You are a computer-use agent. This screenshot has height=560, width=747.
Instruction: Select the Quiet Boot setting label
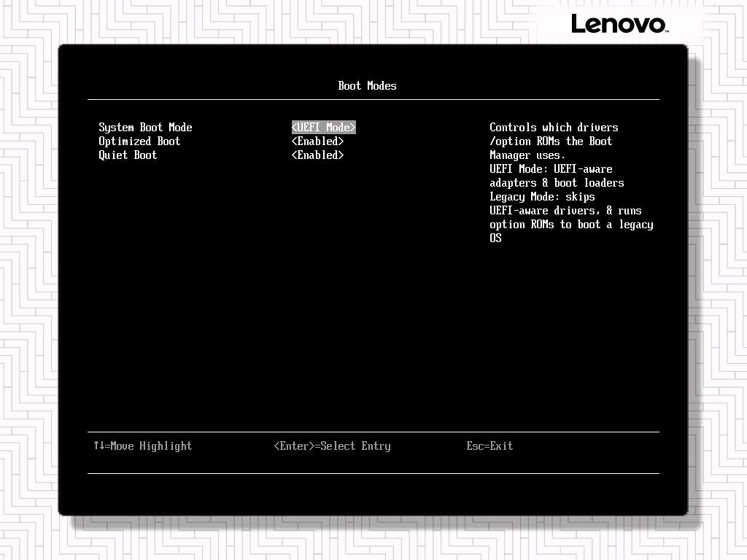click(128, 155)
